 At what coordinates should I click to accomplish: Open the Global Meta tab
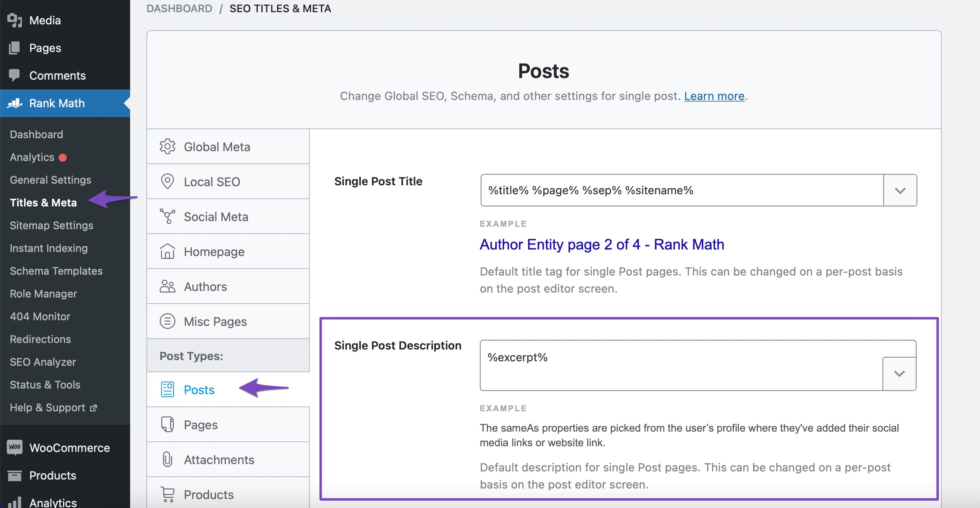coord(228,147)
